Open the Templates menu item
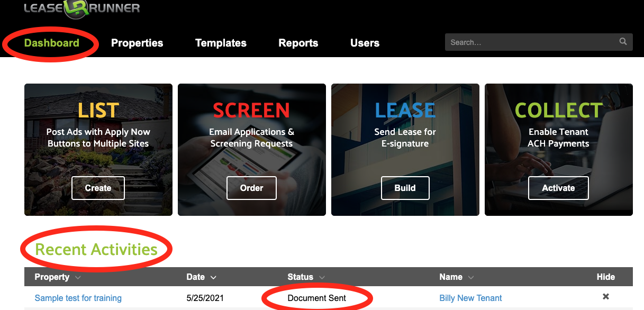The width and height of the screenshot is (644, 310). click(x=221, y=43)
